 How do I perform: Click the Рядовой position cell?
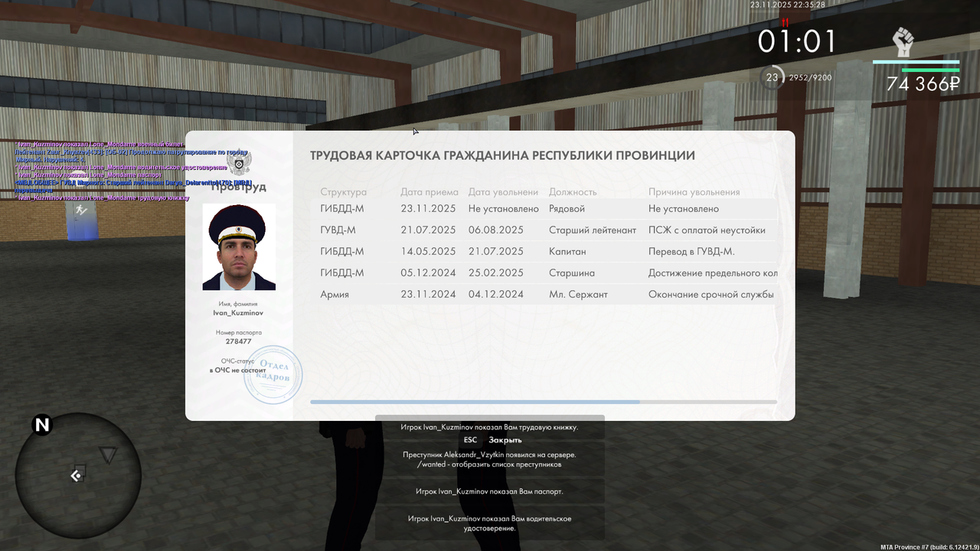coord(567,209)
